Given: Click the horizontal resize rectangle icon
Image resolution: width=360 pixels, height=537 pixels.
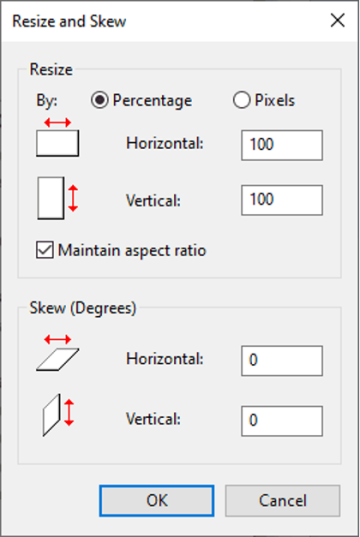Looking at the screenshot, I should tap(58, 143).
